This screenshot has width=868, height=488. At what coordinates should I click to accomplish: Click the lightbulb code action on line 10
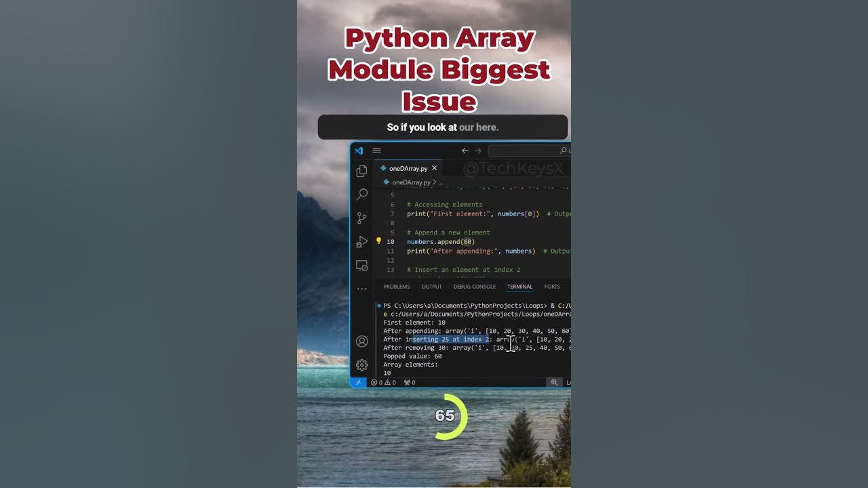click(379, 241)
